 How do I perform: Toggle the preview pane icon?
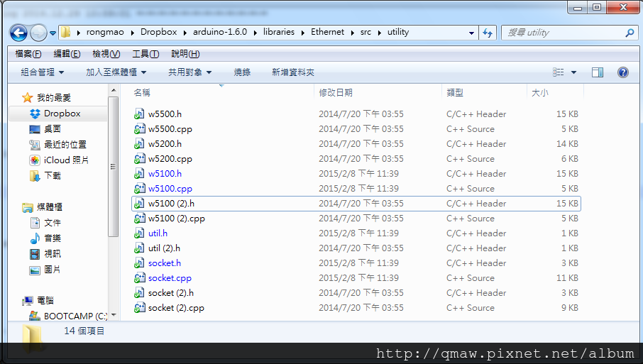pyautogui.click(x=598, y=72)
